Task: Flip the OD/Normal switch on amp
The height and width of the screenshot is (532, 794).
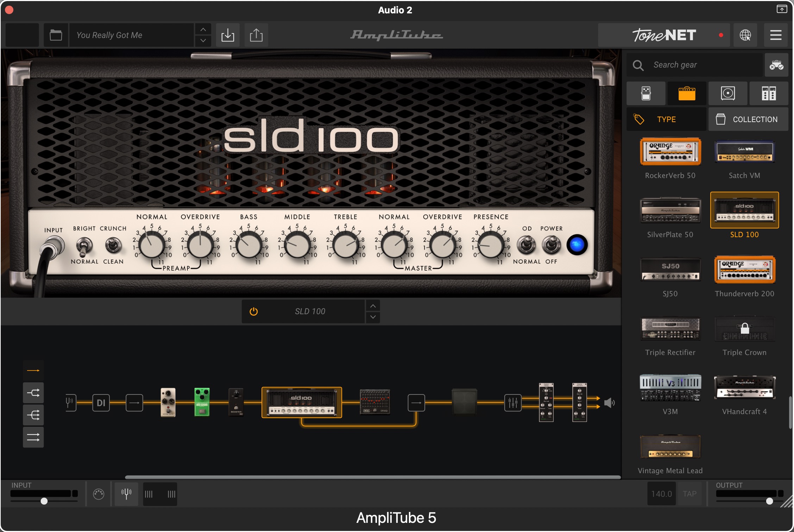Action: 527,244
